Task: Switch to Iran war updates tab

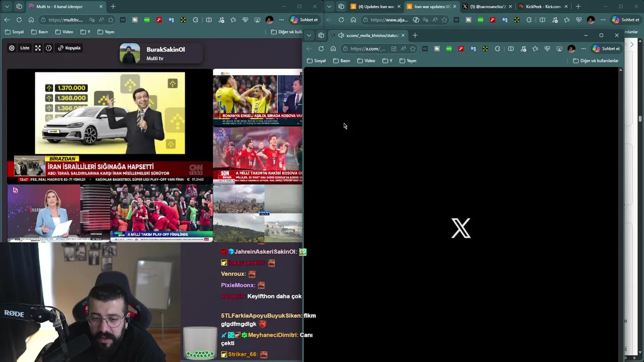Action: [431, 7]
